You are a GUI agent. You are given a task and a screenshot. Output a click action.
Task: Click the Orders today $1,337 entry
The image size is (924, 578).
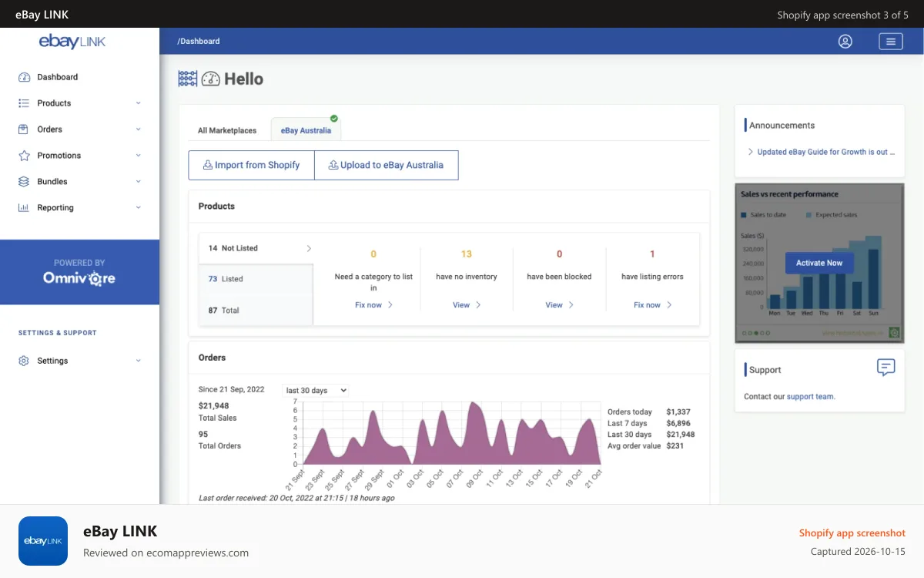[649, 412]
